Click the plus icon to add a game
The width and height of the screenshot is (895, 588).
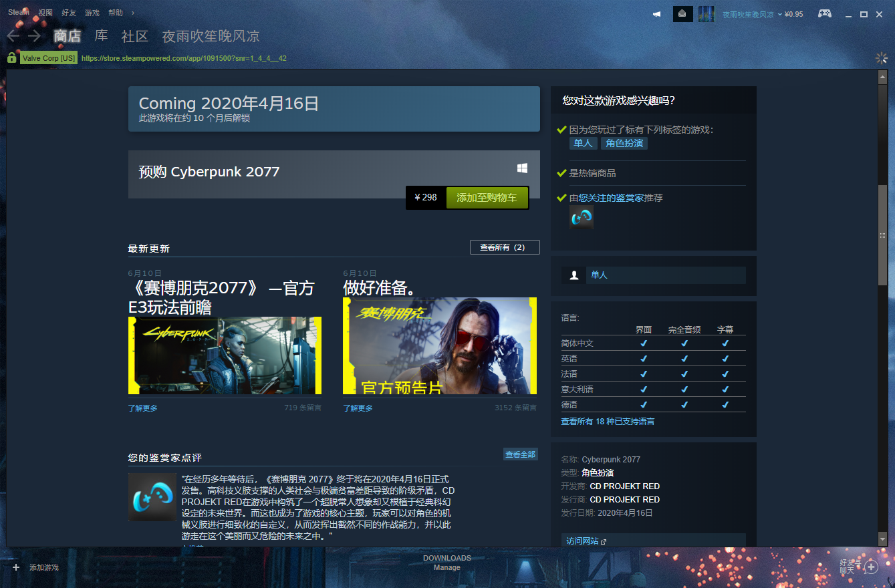16,567
